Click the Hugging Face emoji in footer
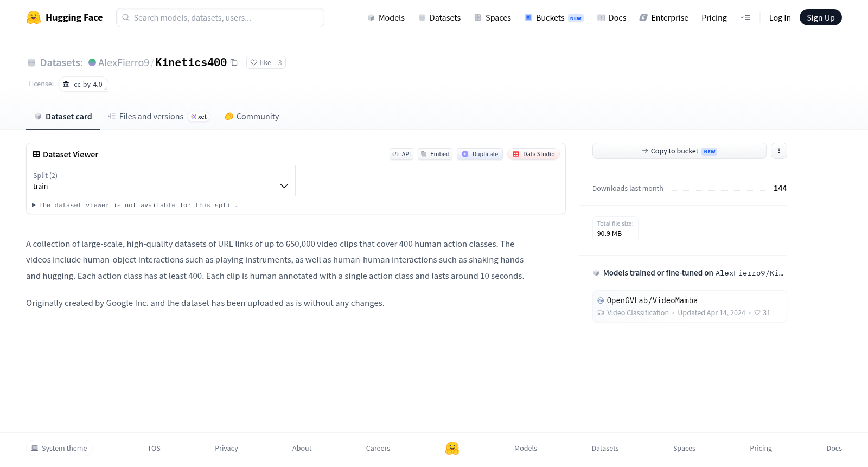This screenshot has width=868, height=467. point(452,448)
